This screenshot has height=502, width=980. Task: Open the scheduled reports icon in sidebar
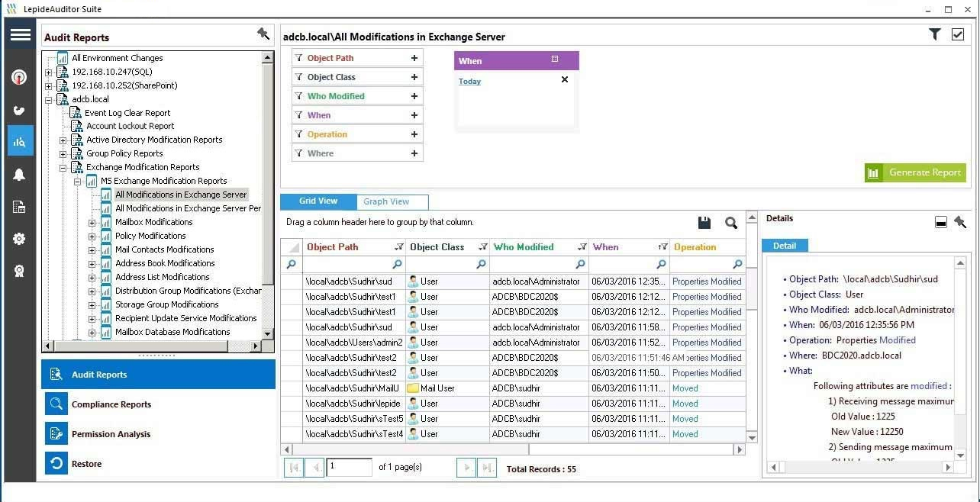click(20, 207)
